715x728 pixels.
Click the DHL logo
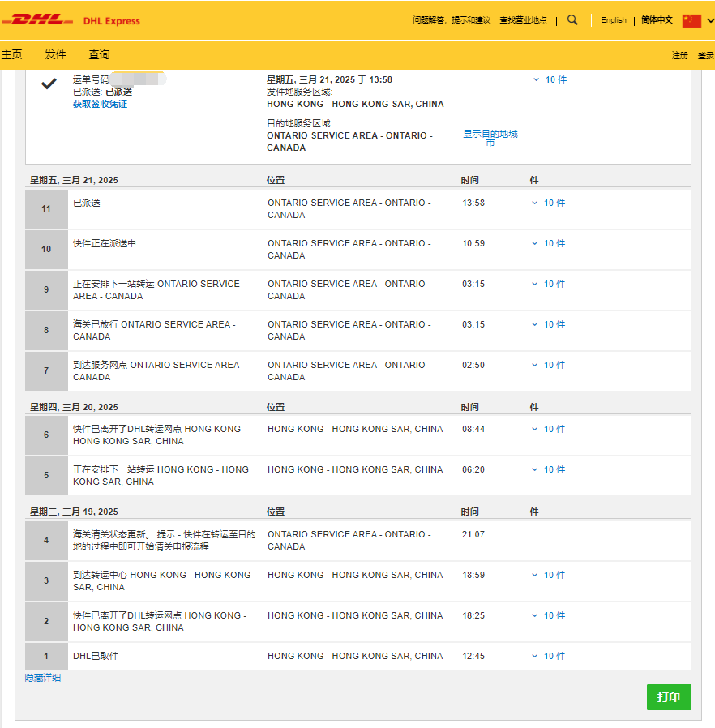tap(36, 20)
